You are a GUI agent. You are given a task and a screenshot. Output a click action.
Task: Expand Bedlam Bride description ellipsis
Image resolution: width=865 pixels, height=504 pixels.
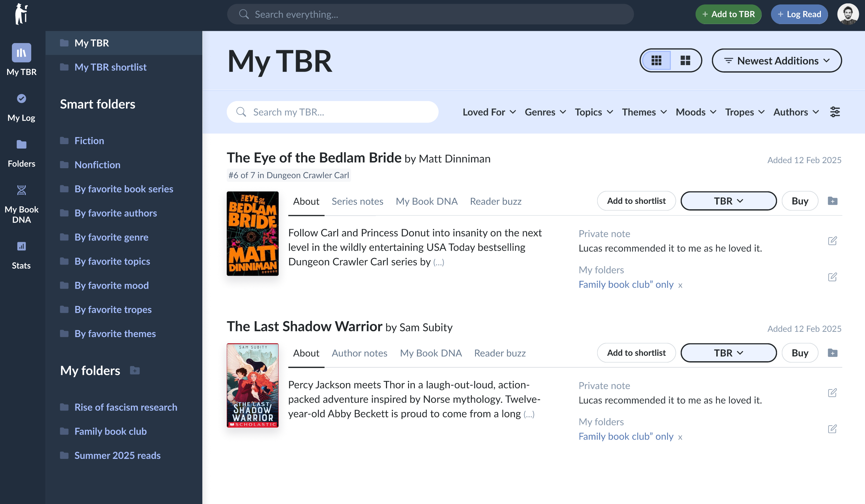[438, 262]
